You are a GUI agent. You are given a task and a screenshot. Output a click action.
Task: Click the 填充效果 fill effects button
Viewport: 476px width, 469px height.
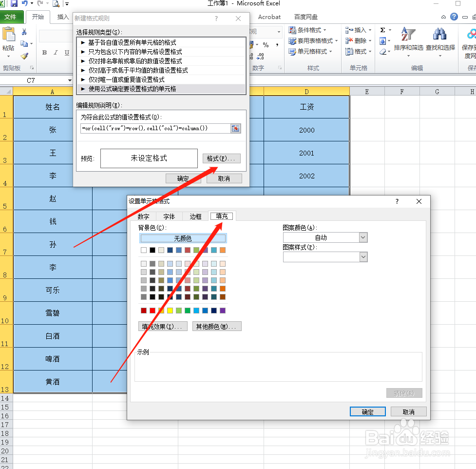(x=163, y=326)
